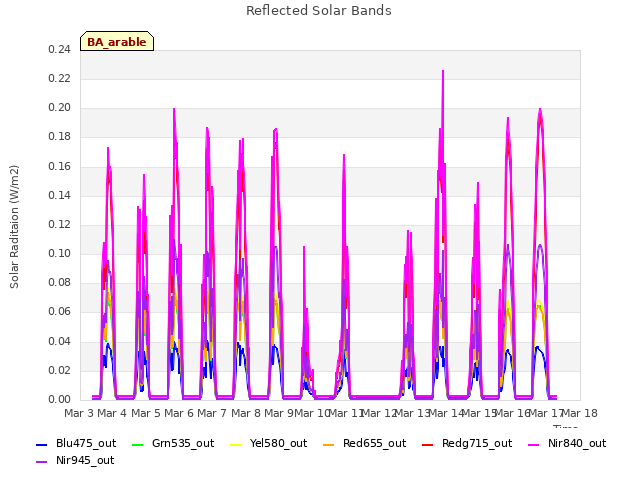Click the flat zero line on Mar 12

coord(376,397)
